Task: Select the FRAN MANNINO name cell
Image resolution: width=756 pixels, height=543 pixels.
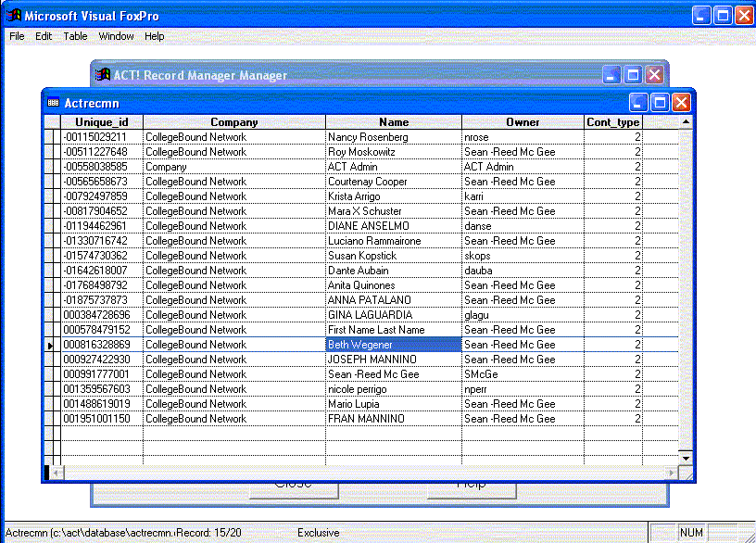Action: 394,419
